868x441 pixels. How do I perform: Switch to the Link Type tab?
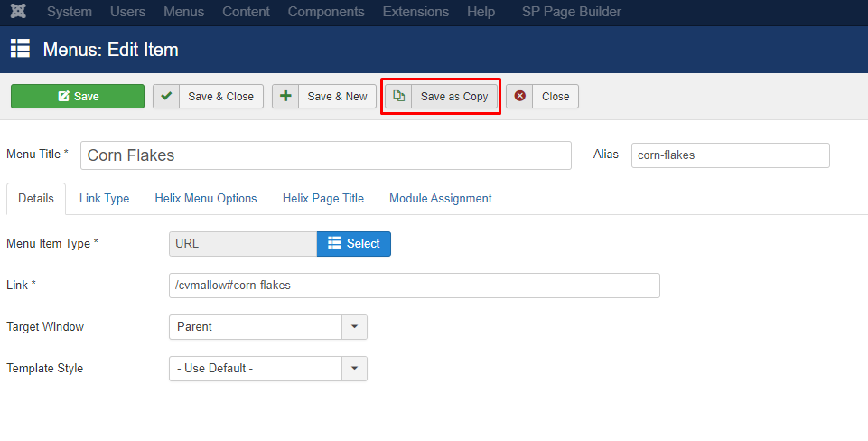click(x=104, y=198)
